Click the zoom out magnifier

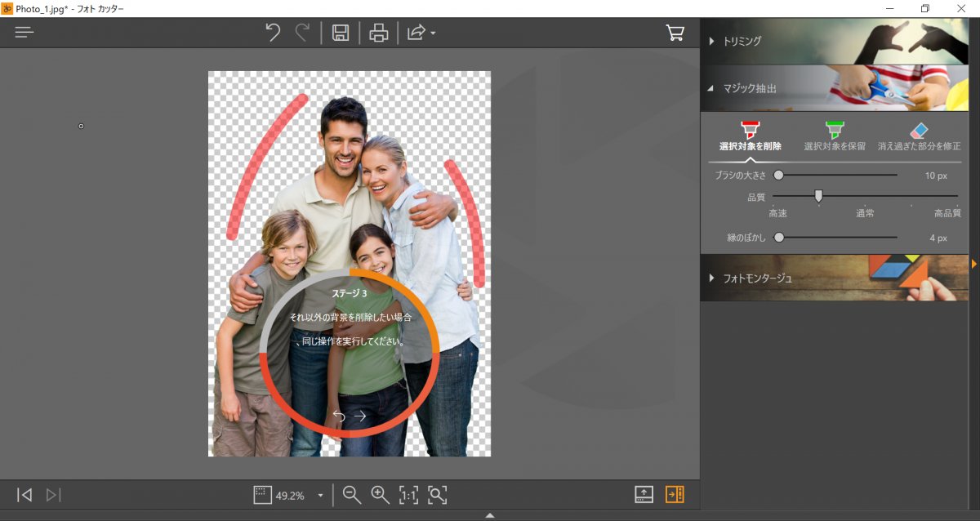(352, 494)
